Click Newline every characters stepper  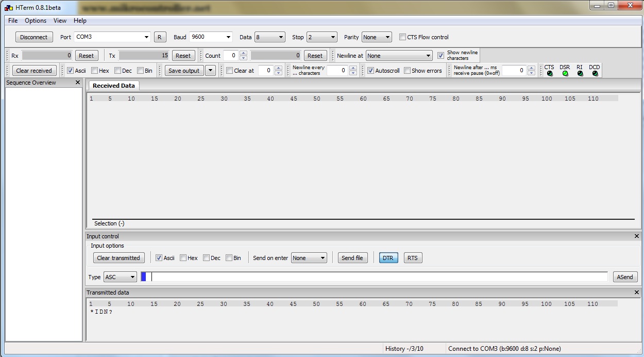352,71
